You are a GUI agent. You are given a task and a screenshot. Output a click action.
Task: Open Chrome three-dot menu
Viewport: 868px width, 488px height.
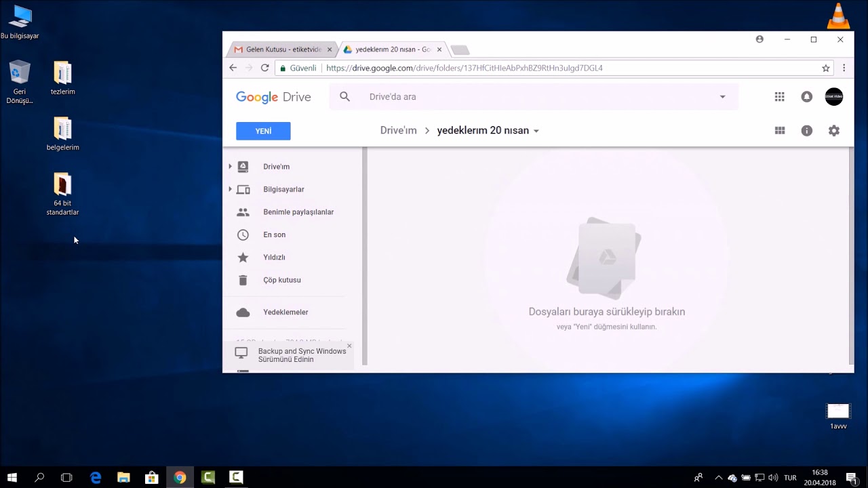[x=844, y=68]
